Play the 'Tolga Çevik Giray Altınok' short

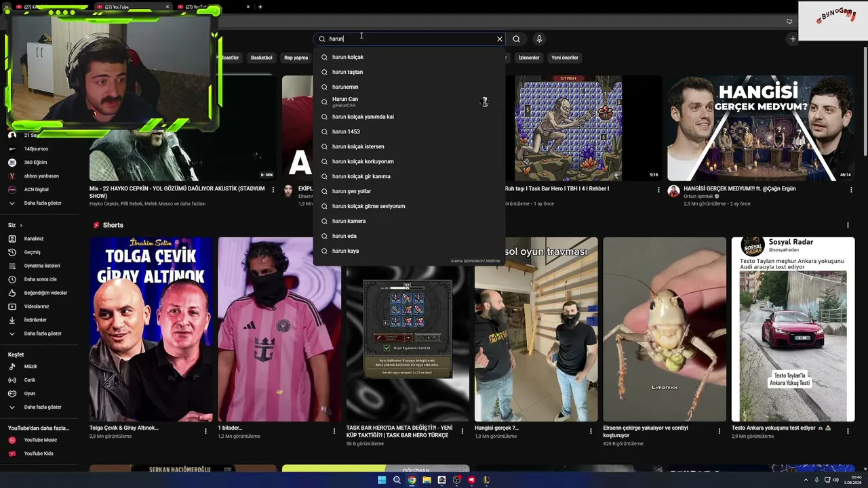[151, 329]
